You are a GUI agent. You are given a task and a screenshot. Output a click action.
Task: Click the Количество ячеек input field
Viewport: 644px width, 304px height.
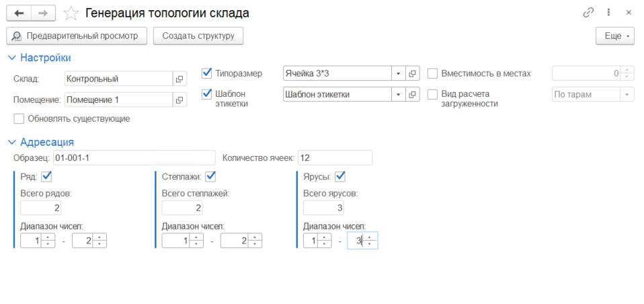(334, 158)
